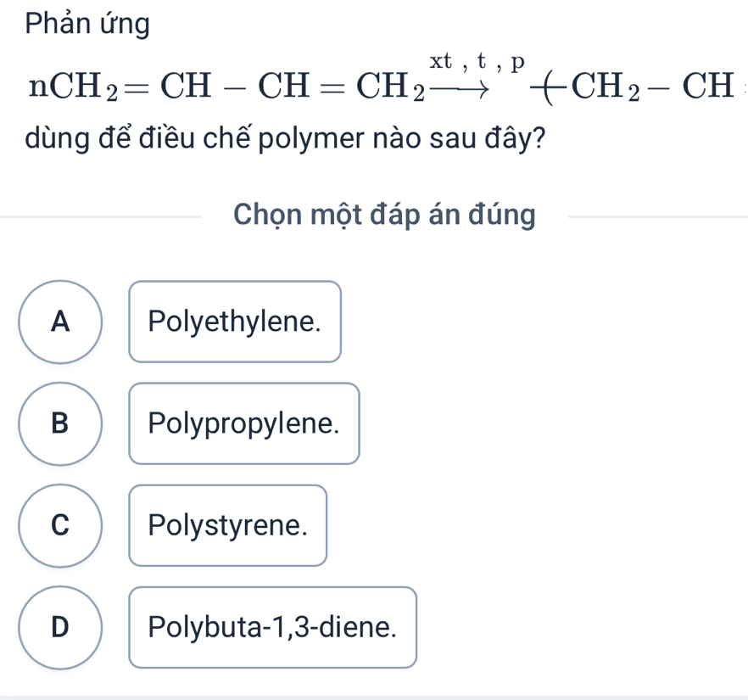Screen dimensions: 748x700
Task: Click the divider line left of 'Chọn một'
Action: 102,217
